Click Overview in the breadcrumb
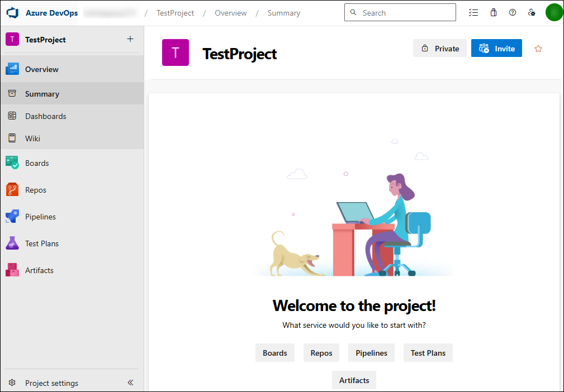This screenshot has height=392, width=564. coord(230,13)
